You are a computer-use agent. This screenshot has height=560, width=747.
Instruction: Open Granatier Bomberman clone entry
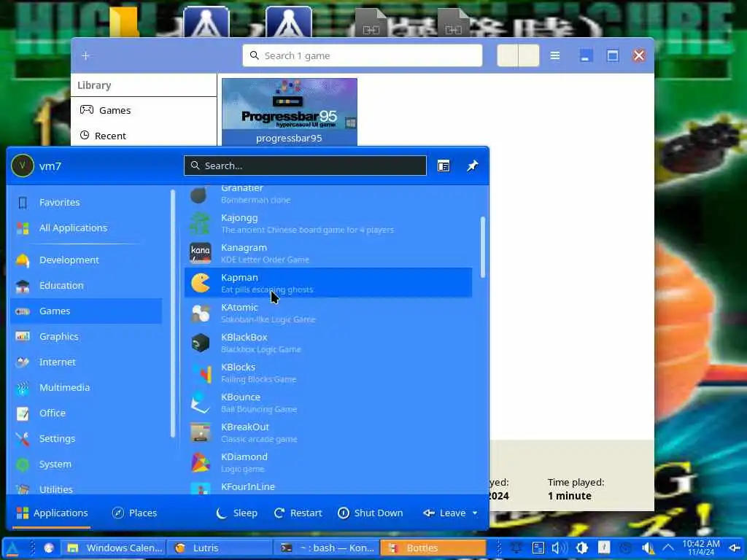(328, 194)
